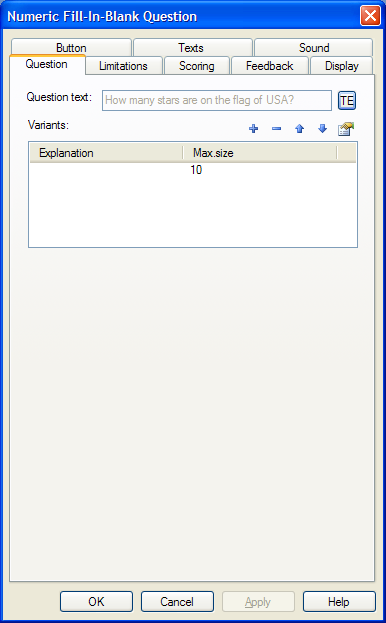Open the Scoring tab
The image size is (386, 623).
(197, 66)
